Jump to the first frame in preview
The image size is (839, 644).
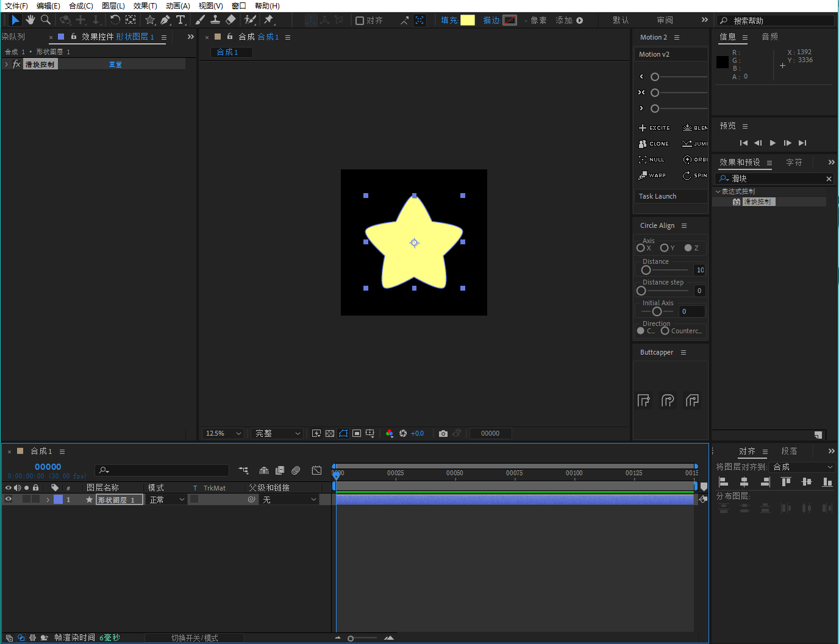(743, 143)
